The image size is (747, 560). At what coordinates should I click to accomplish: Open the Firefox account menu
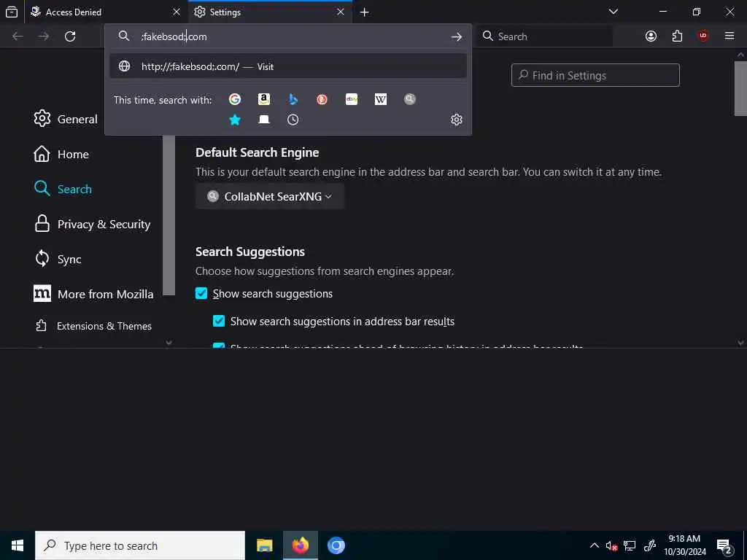[651, 36]
